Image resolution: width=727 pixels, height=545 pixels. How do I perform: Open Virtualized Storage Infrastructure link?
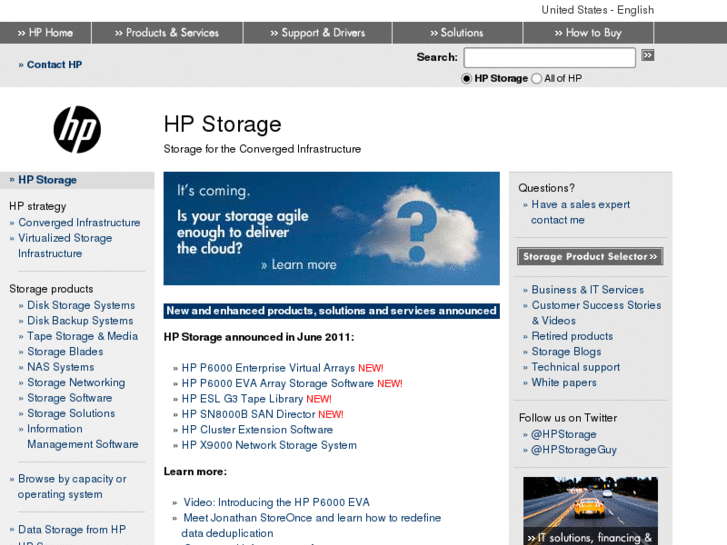65,246
